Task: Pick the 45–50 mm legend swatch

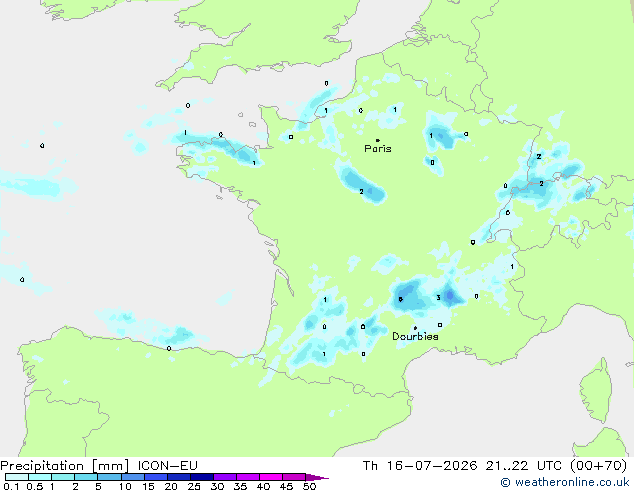Action: click(294, 477)
